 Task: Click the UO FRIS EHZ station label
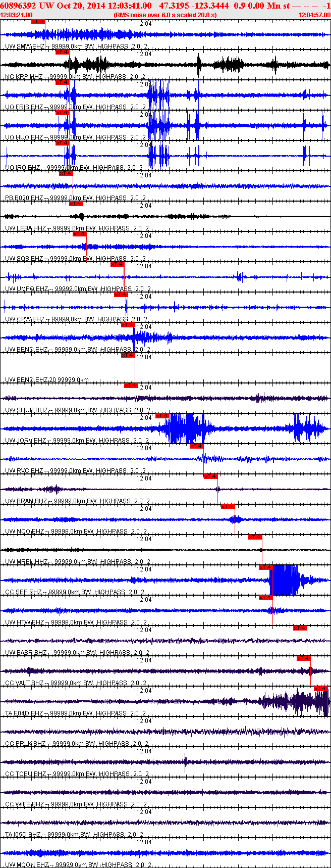pyautogui.click(x=24, y=107)
